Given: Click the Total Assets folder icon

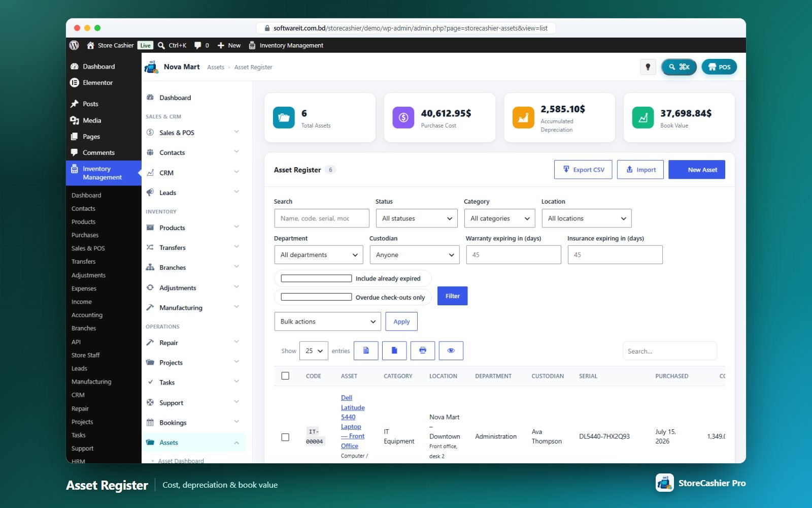Looking at the screenshot, I should 284,117.
